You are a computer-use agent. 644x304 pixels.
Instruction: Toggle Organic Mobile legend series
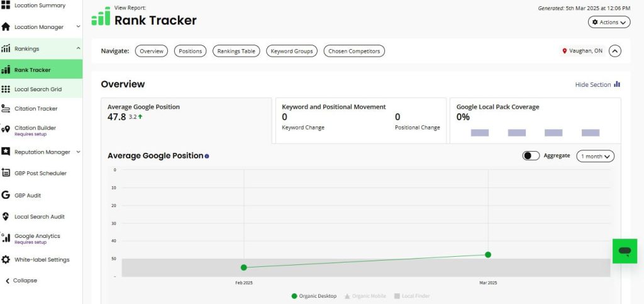pyautogui.click(x=365, y=296)
